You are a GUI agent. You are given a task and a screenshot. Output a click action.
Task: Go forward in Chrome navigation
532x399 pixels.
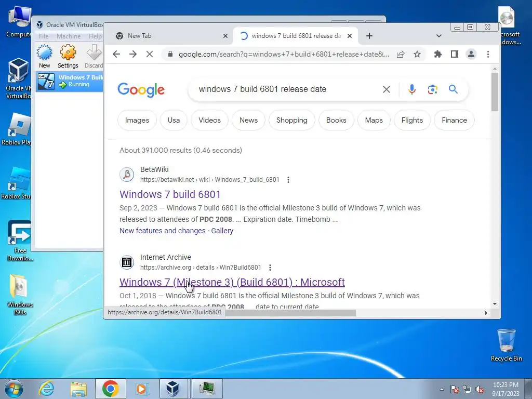[133, 54]
